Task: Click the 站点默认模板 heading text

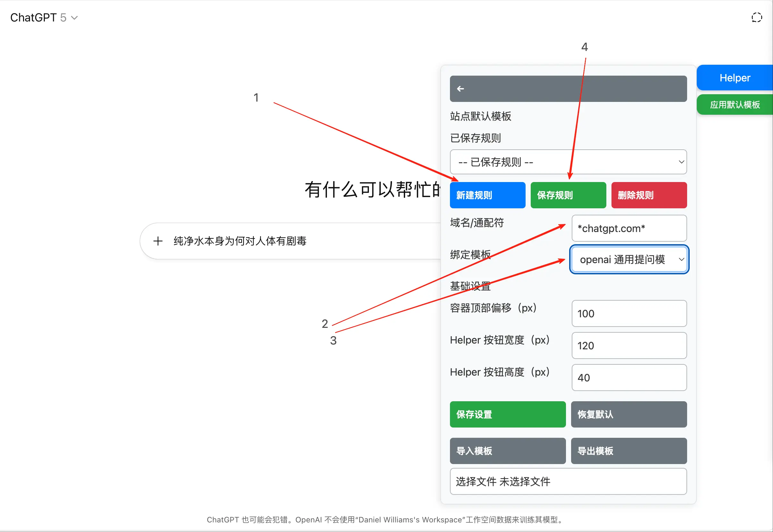Action: pos(480,116)
